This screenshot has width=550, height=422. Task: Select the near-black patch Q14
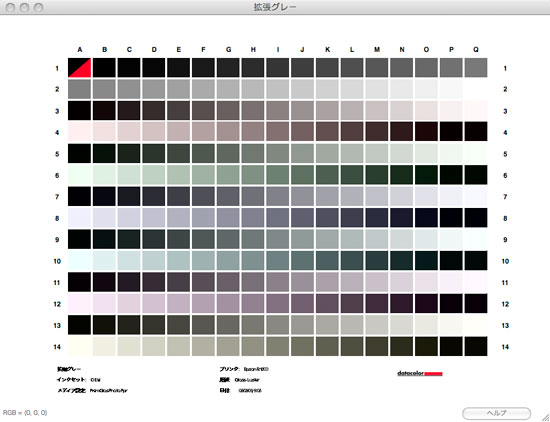pos(476,346)
